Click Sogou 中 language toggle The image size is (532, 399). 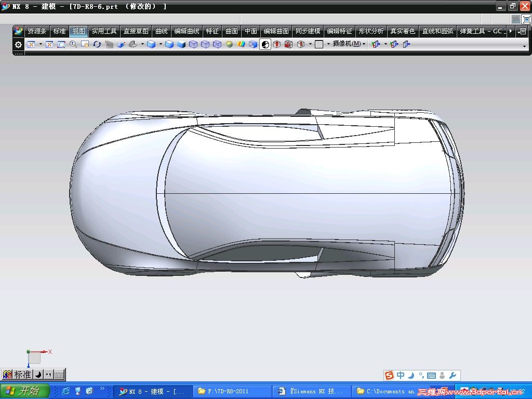point(401,375)
